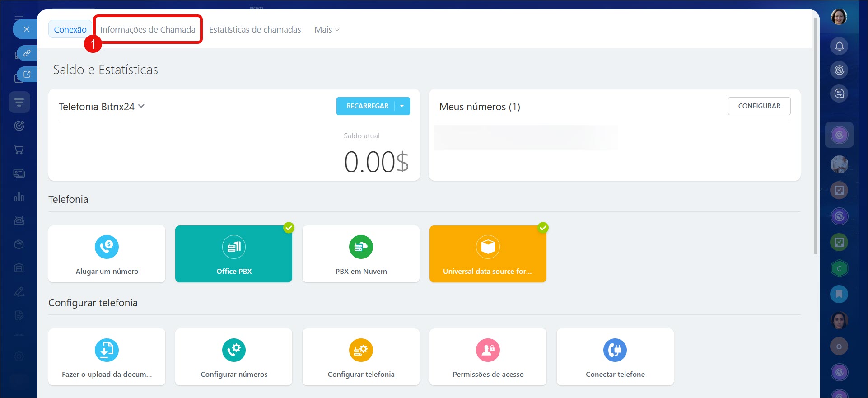This screenshot has height=398, width=868.
Task: Close the slider panel with X
Action: (x=27, y=29)
